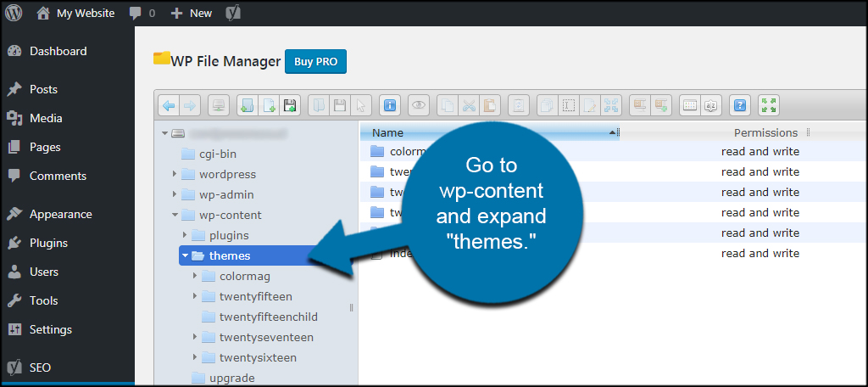
Task: Click the Rename toolbar icon
Action: 569,104
